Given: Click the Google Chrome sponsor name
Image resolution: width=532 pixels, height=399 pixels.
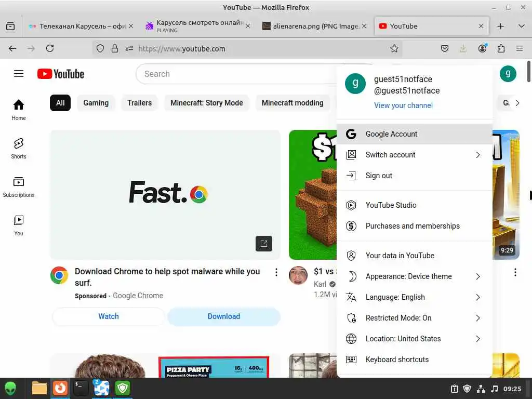Looking at the screenshot, I should click(138, 296).
